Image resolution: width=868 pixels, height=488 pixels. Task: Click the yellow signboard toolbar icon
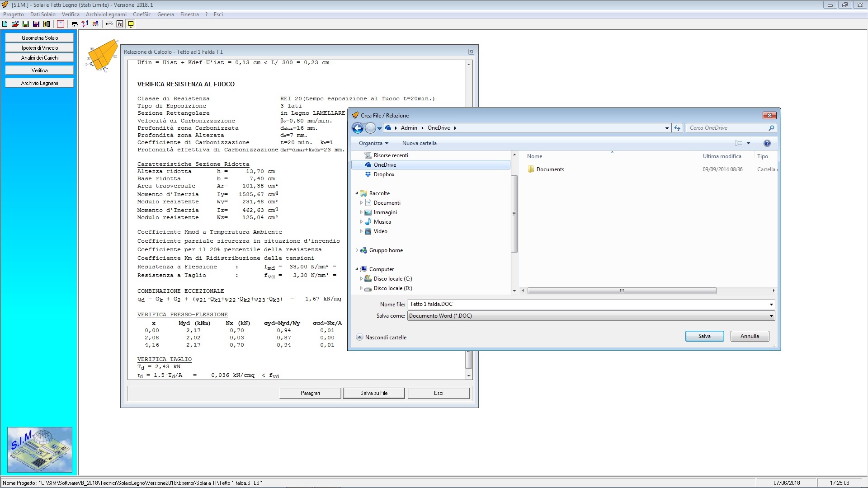[131, 24]
